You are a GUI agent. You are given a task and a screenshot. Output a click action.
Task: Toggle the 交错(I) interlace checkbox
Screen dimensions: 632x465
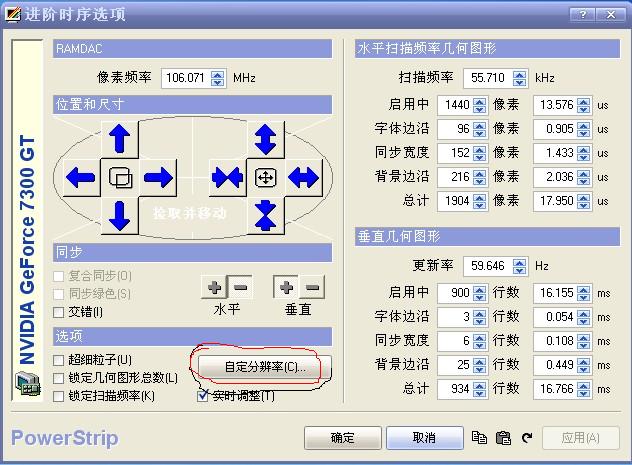(58, 312)
